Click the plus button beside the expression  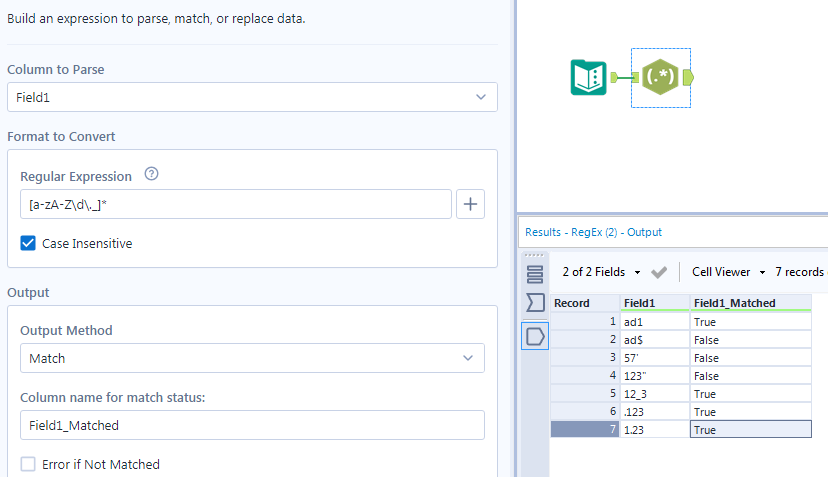(471, 204)
